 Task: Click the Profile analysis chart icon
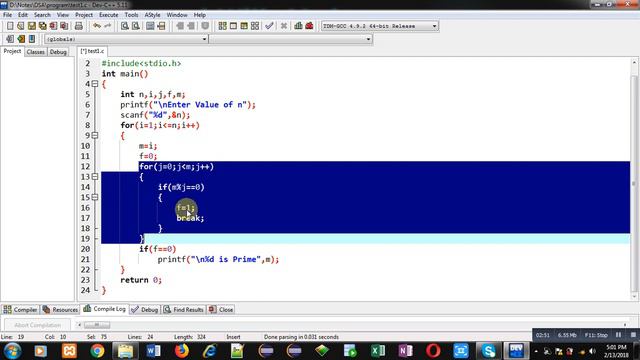298,26
